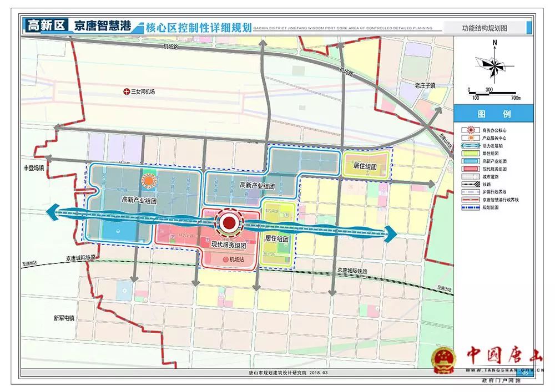Screen dimensions: 555x392
Task: Select the 活力发展轴 legend symbol
Action: [470, 145]
